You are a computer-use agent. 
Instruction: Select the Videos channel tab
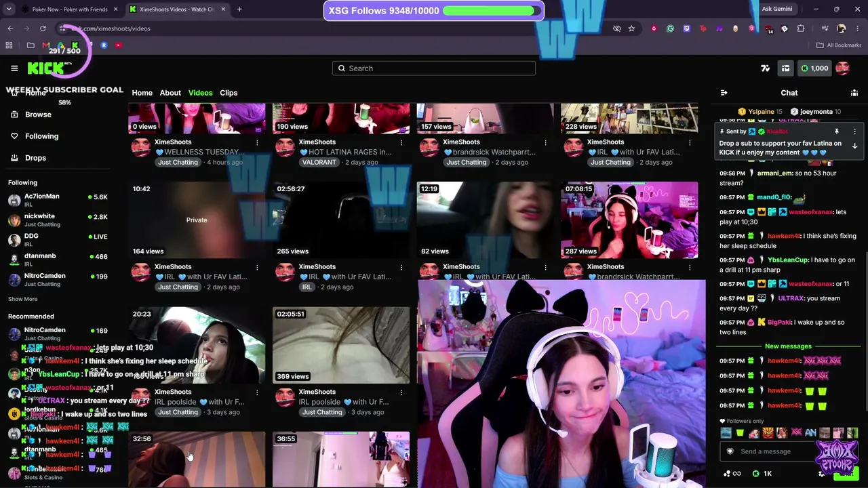tap(200, 93)
